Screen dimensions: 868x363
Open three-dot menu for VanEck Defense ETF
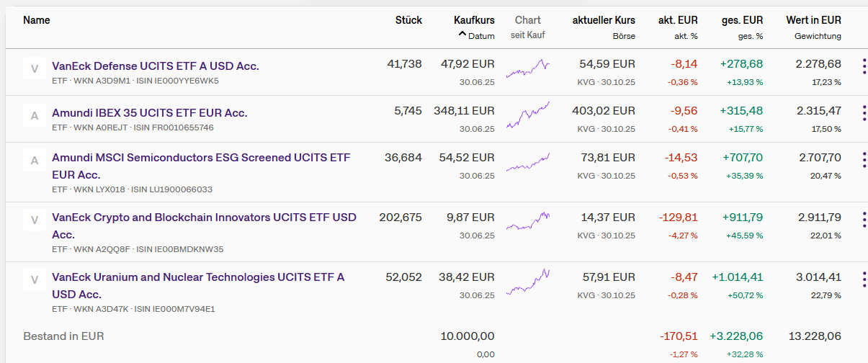pos(864,67)
